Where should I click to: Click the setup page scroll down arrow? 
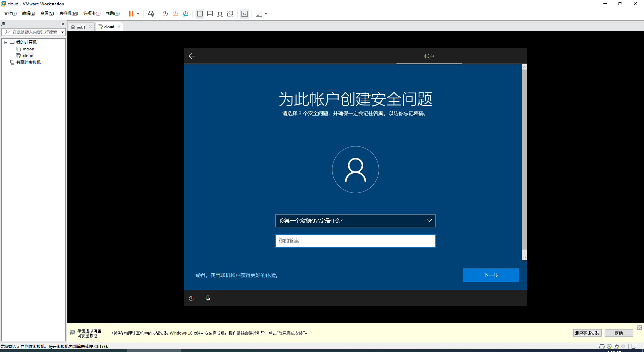(x=525, y=258)
